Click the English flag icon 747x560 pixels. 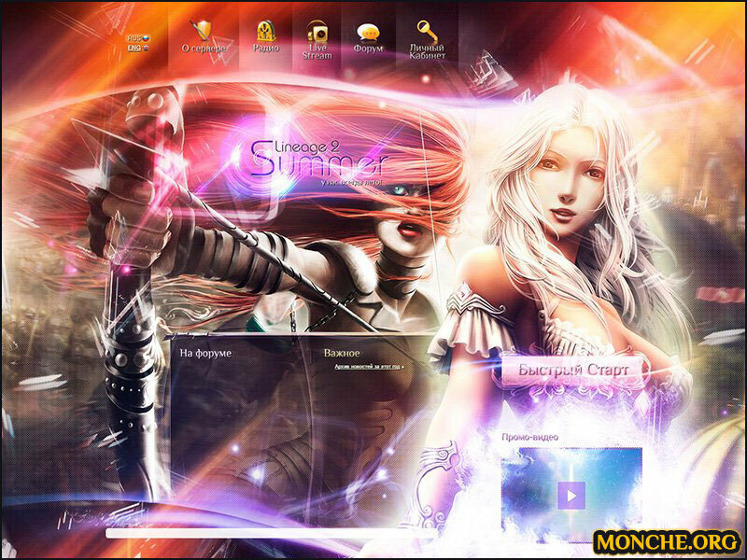tap(147, 47)
